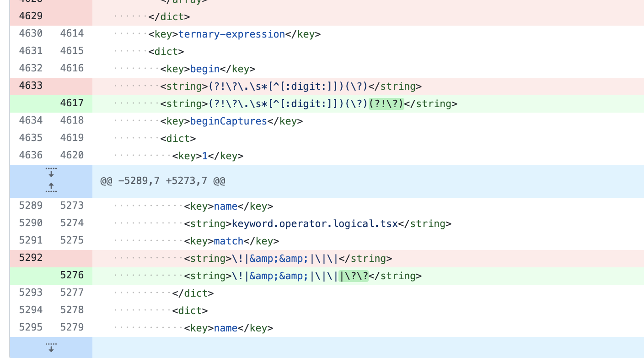Click the <dict> tag on line 4635

(x=178, y=138)
